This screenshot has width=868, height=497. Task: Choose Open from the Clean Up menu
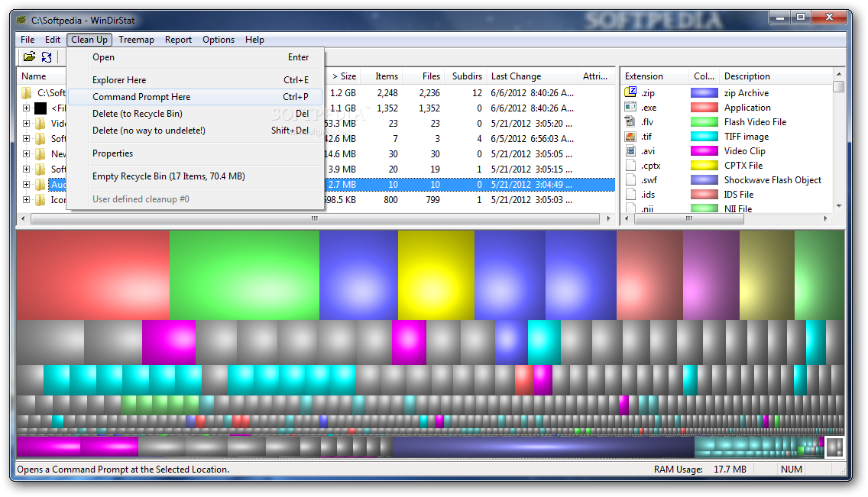click(x=196, y=57)
